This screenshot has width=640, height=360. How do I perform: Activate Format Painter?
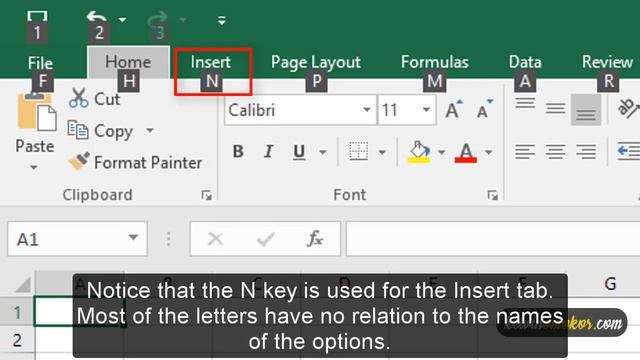tap(135, 162)
